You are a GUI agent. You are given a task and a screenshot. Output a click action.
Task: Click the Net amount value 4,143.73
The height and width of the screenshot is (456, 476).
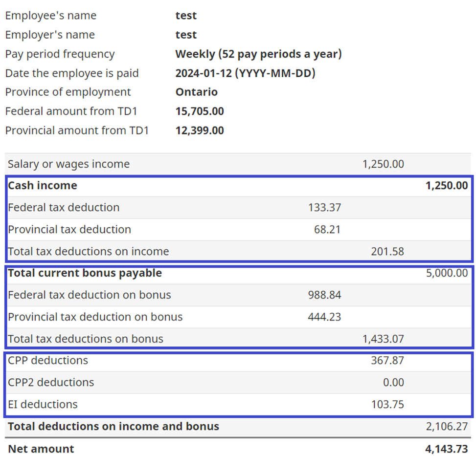click(x=447, y=449)
